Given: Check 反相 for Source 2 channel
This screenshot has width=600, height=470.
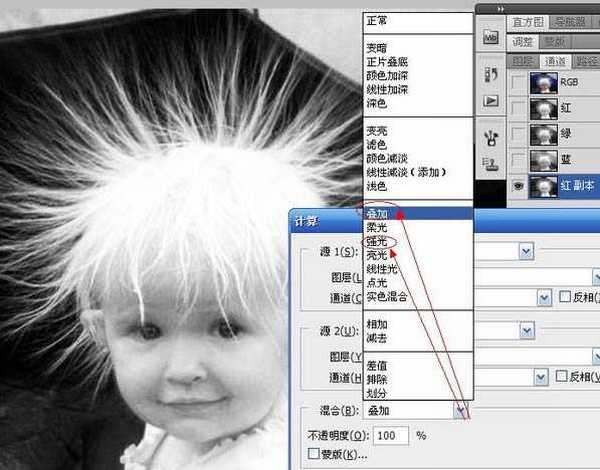Looking at the screenshot, I should 562,376.
